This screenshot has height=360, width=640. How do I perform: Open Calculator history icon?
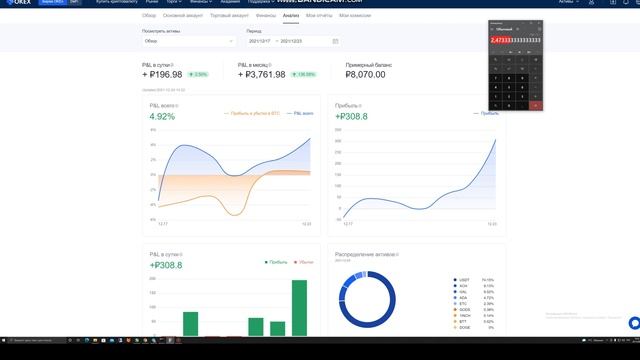539,29
